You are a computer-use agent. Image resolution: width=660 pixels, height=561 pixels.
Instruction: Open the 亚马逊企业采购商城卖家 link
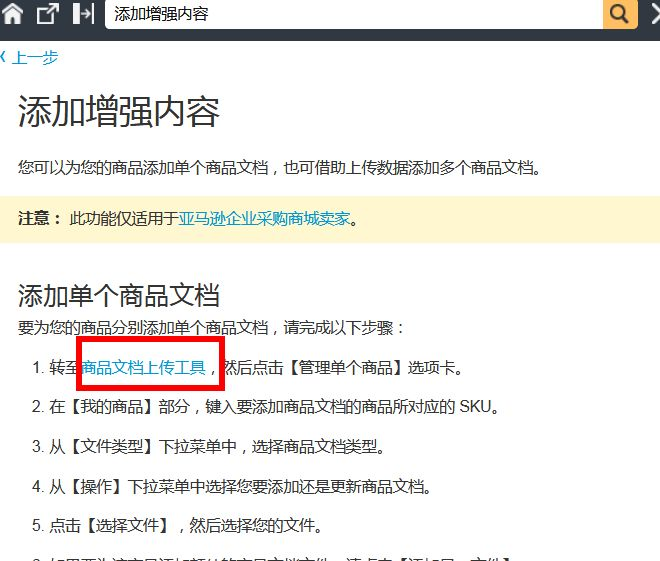click(264, 218)
